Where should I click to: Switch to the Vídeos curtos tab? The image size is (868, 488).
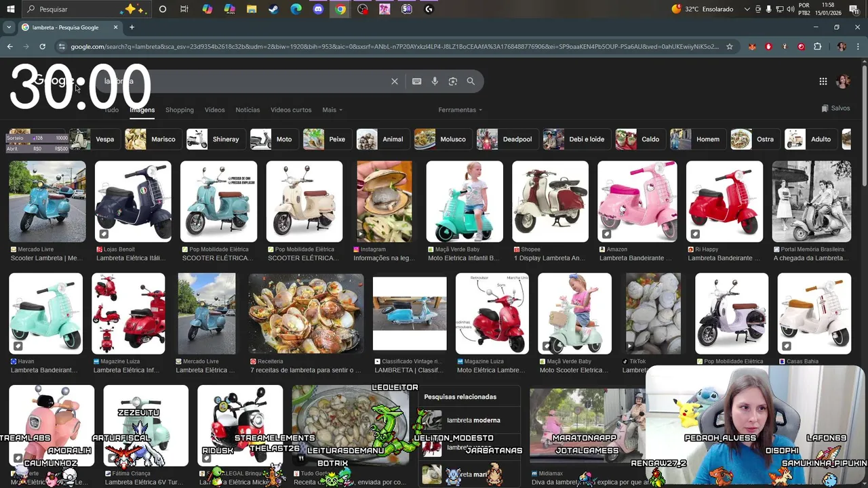coord(291,110)
